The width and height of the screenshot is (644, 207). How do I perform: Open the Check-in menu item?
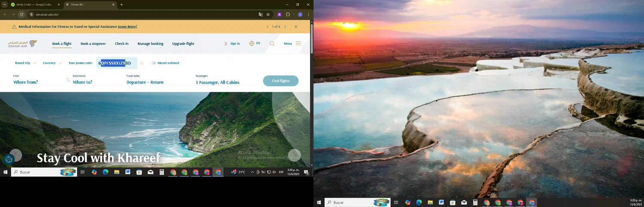point(122,43)
